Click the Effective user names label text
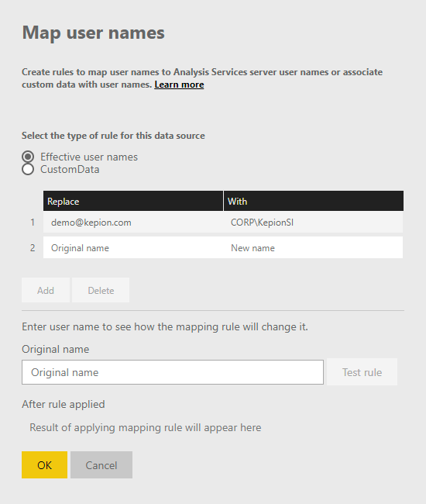 point(89,157)
